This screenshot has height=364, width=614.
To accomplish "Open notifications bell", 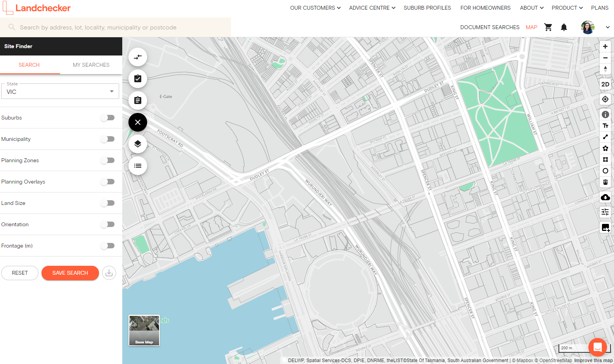I will tap(564, 27).
